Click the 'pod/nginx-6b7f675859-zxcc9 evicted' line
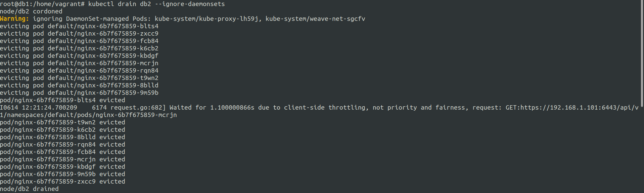This screenshot has height=193, width=644. 62,182
